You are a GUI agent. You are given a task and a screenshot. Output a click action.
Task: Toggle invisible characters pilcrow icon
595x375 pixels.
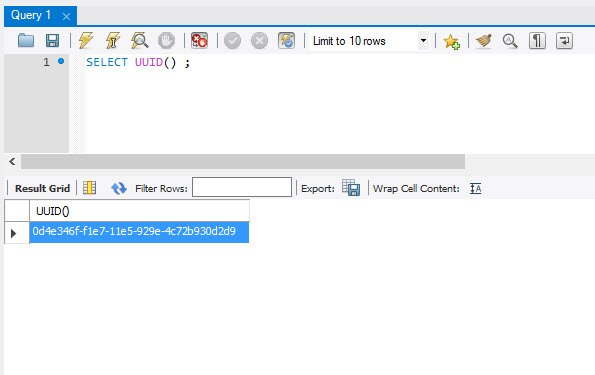coord(537,41)
